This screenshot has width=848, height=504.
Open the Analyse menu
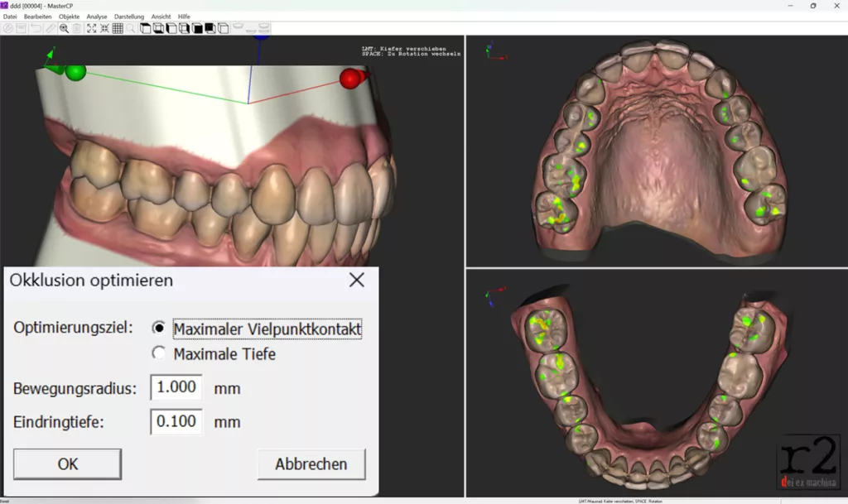coord(97,17)
